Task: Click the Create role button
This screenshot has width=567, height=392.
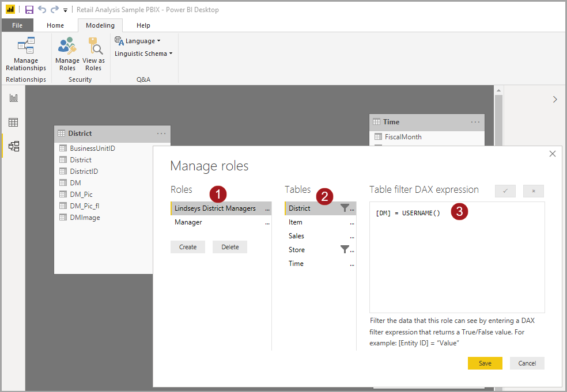Action: [x=188, y=247]
